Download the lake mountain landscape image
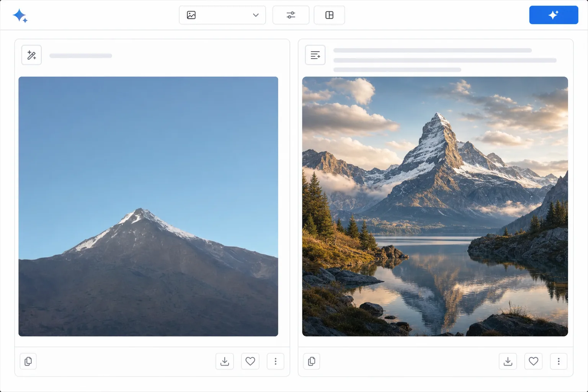Image resolution: width=588 pixels, height=392 pixels. point(508,361)
